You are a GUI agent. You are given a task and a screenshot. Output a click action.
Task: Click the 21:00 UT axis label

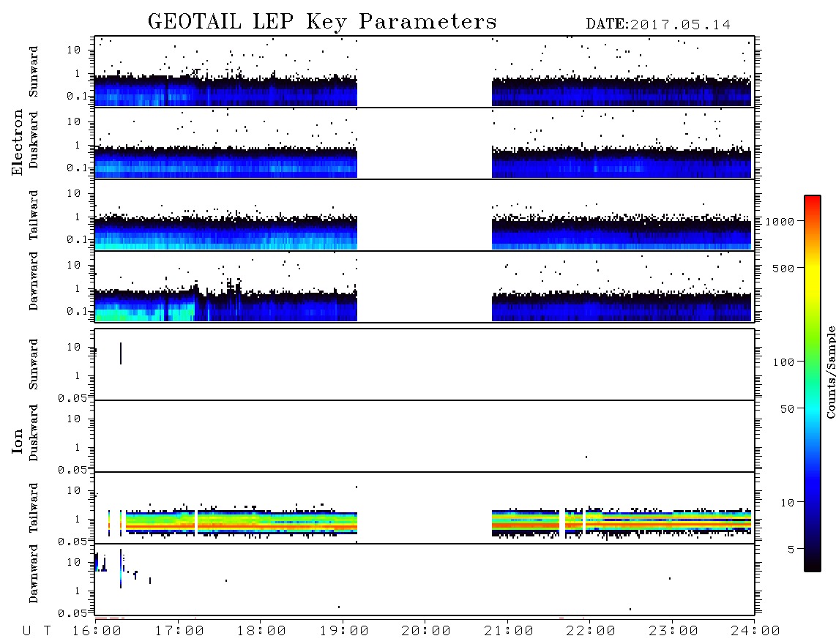pyautogui.click(x=509, y=632)
